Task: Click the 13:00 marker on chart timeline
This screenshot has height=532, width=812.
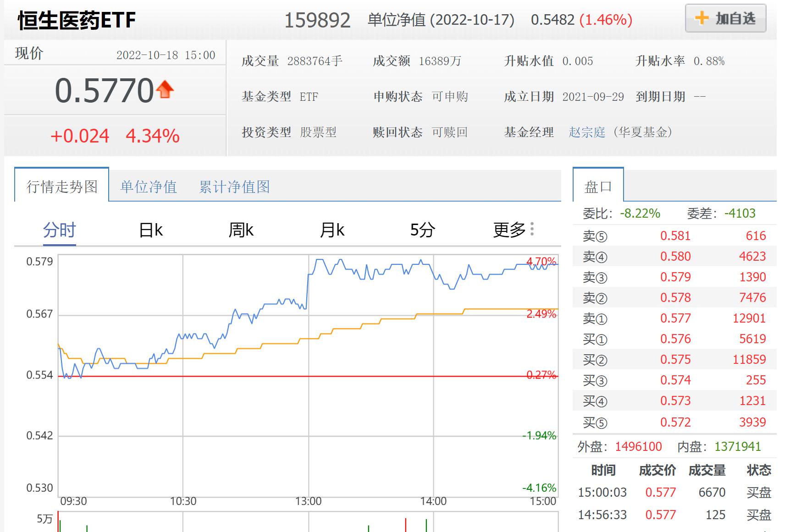Action: 309,501
